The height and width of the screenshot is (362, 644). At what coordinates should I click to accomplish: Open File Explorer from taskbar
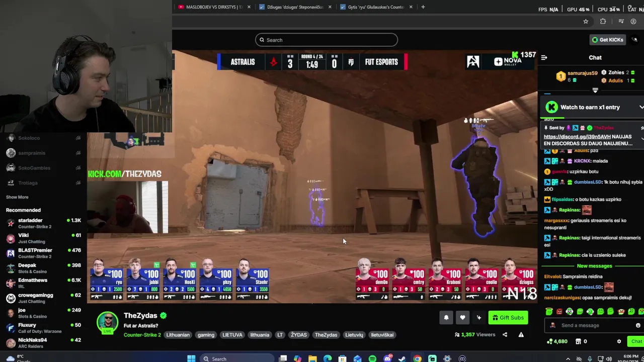click(312, 358)
